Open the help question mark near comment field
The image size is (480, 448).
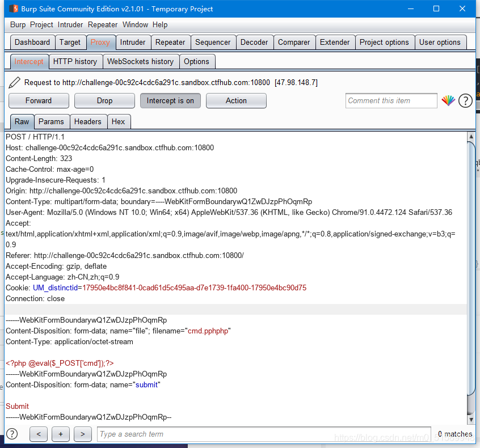[465, 101]
